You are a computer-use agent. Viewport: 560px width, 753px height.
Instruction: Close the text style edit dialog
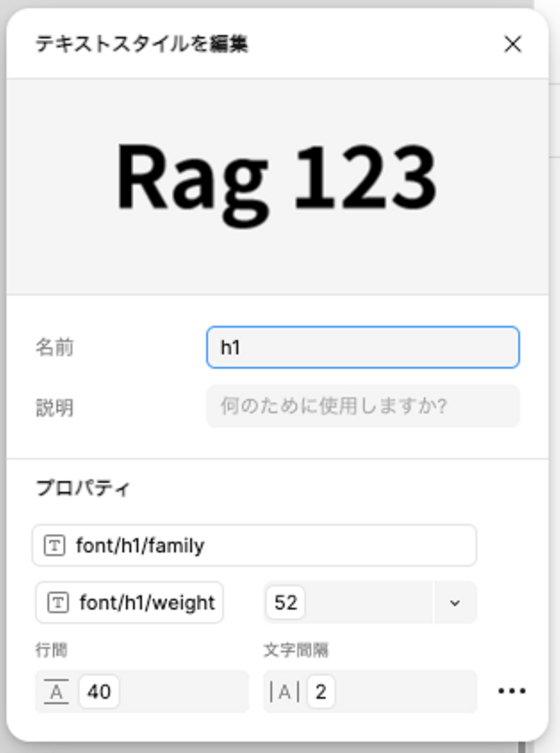click(513, 44)
